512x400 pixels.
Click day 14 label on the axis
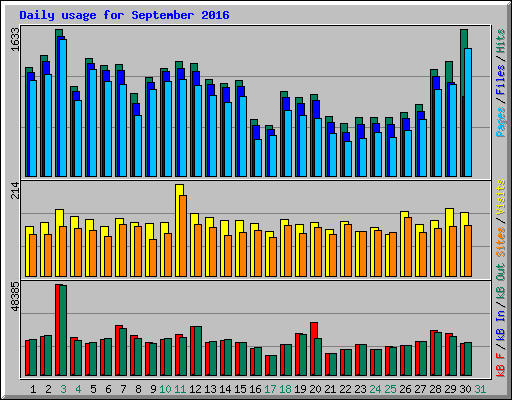coord(225,389)
